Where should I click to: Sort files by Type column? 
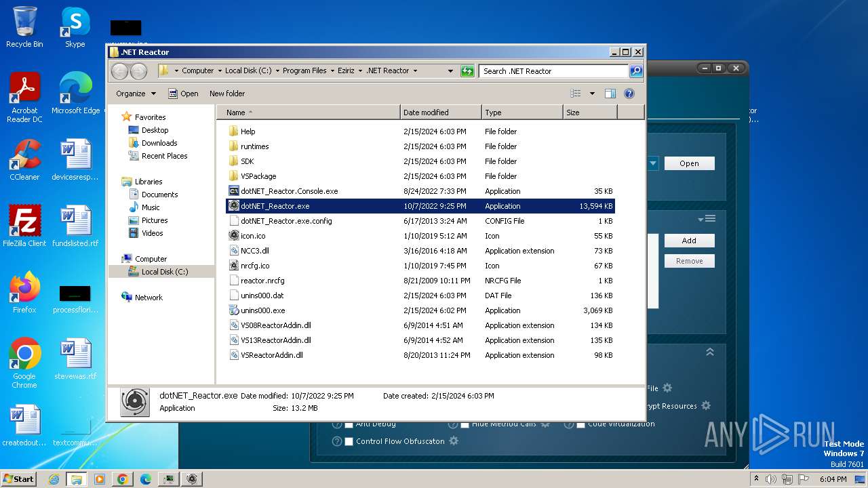[x=522, y=113]
